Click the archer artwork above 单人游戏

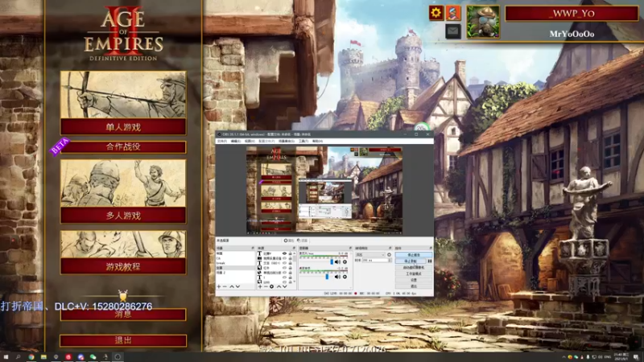(x=123, y=95)
